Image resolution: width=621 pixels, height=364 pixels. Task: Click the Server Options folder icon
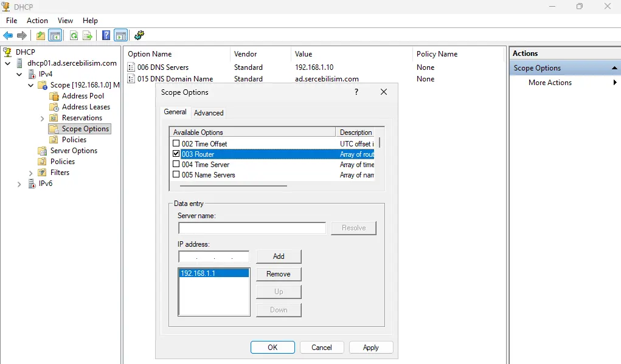(43, 151)
